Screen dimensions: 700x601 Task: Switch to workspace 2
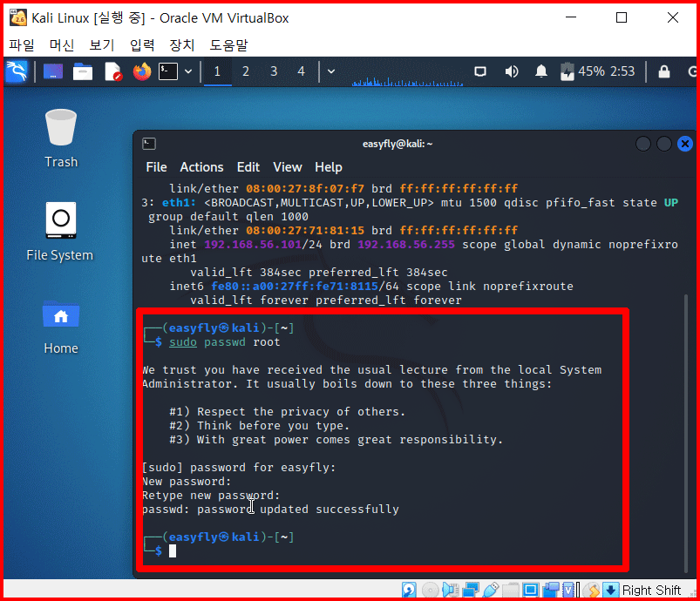click(x=246, y=71)
